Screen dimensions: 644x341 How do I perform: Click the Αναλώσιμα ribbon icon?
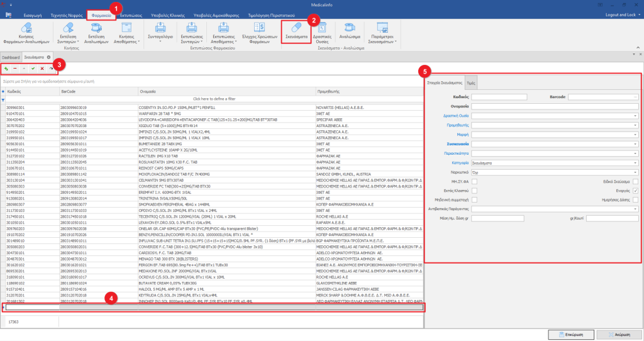[350, 28]
